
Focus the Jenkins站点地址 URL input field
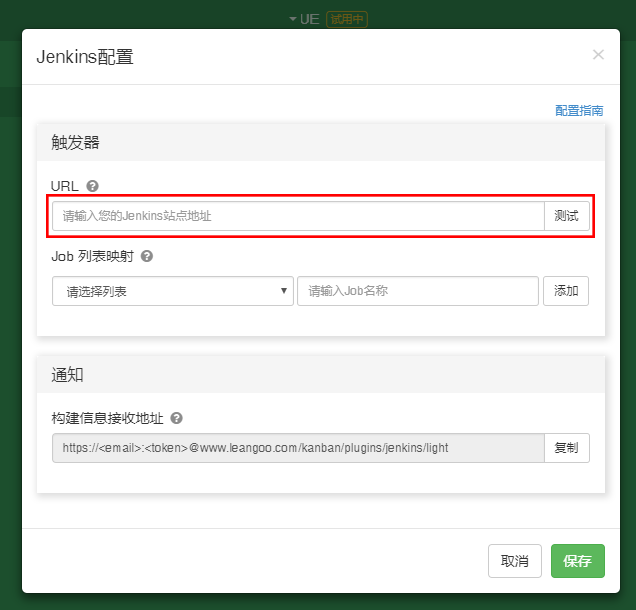[x=298, y=216]
